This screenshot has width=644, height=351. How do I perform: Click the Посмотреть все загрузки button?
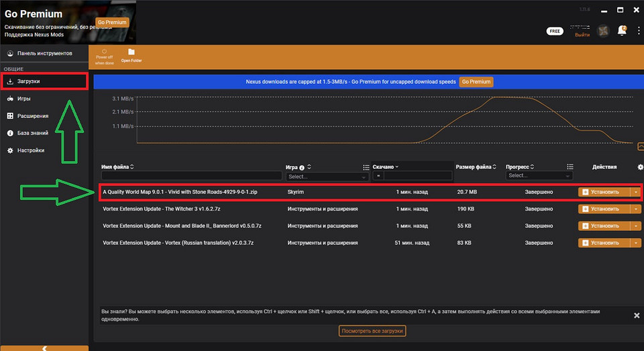click(372, 331)
